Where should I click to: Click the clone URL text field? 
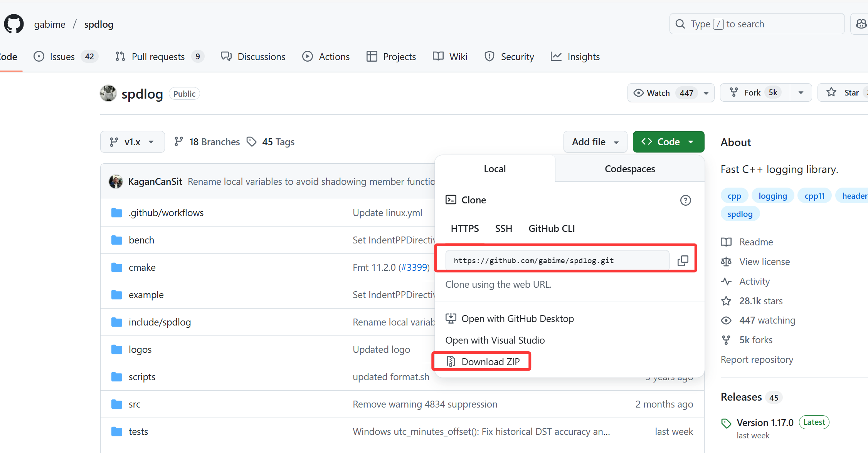tap(557, 261)
